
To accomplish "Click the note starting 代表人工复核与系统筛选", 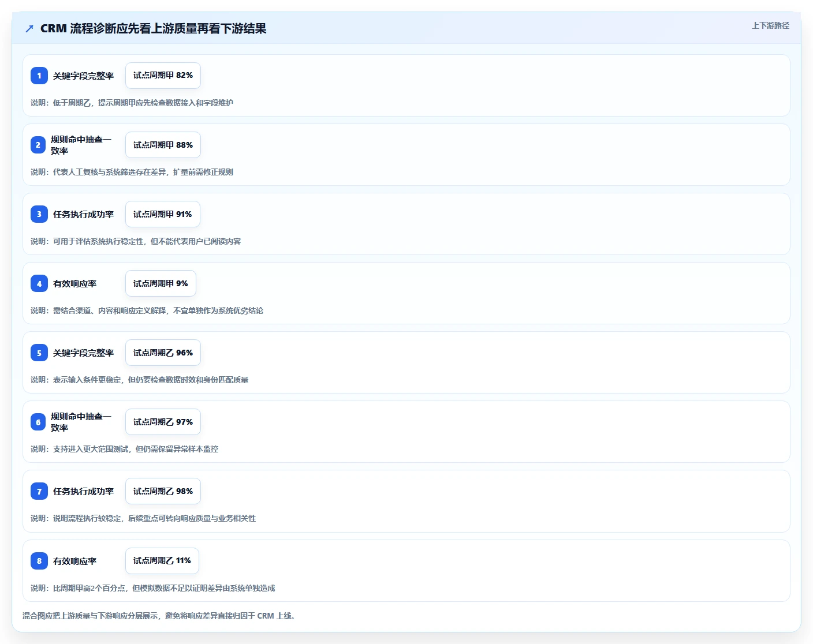I will tap(132, 172).
